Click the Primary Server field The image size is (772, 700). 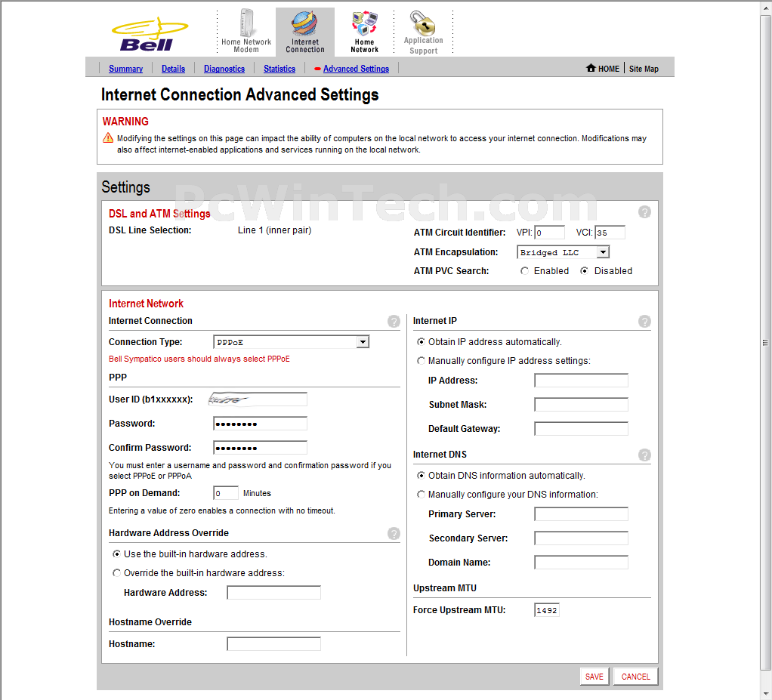coord(581,514)
